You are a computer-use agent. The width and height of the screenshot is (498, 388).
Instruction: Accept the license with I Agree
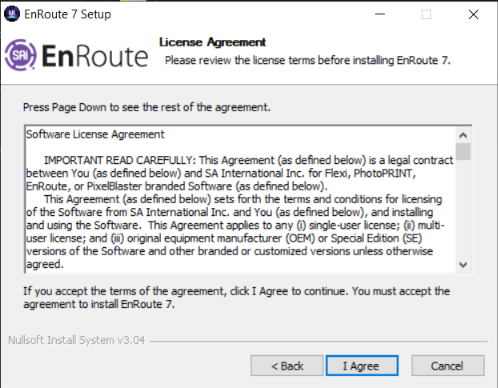[x=362, y=366]
